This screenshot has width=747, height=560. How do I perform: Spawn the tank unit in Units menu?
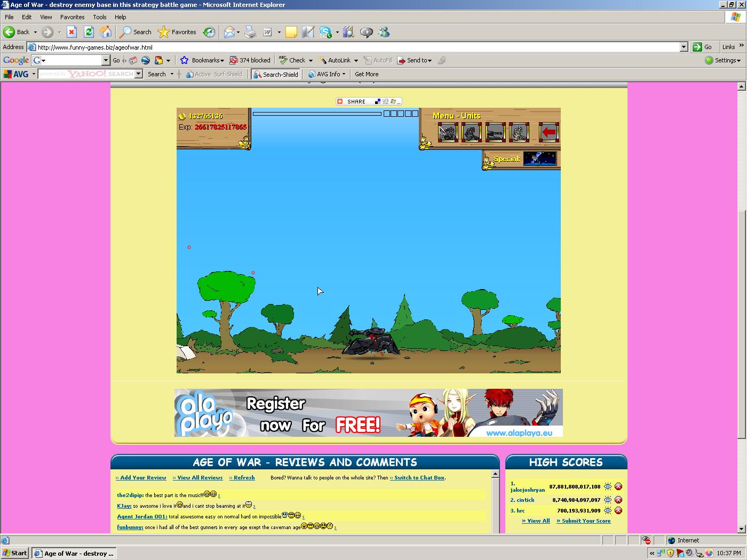(x=495, y=132)
